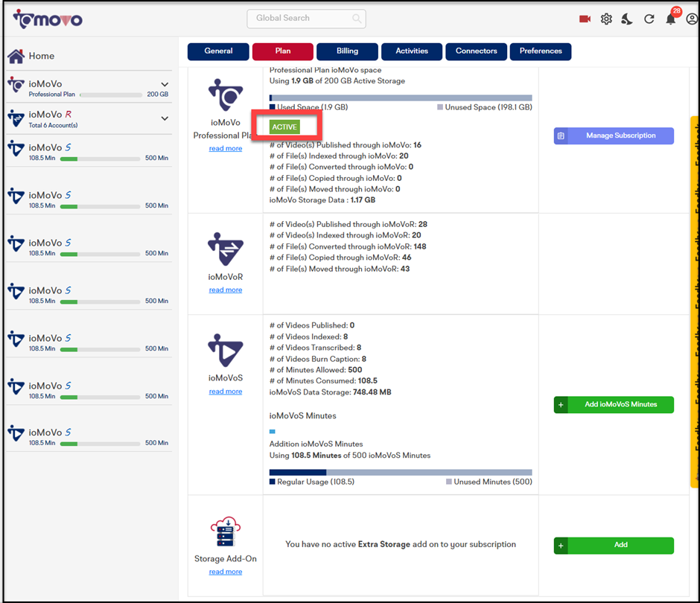Click the clipboard icon on Manage Subscription
This screenshot has height=603, width=700.
561,135
